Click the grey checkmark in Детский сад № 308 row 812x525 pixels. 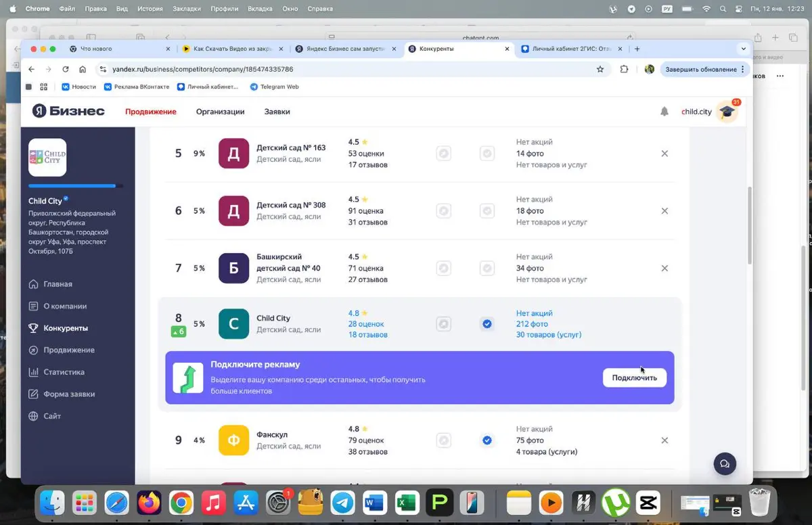pyautogui.click(x=487, y=211)
